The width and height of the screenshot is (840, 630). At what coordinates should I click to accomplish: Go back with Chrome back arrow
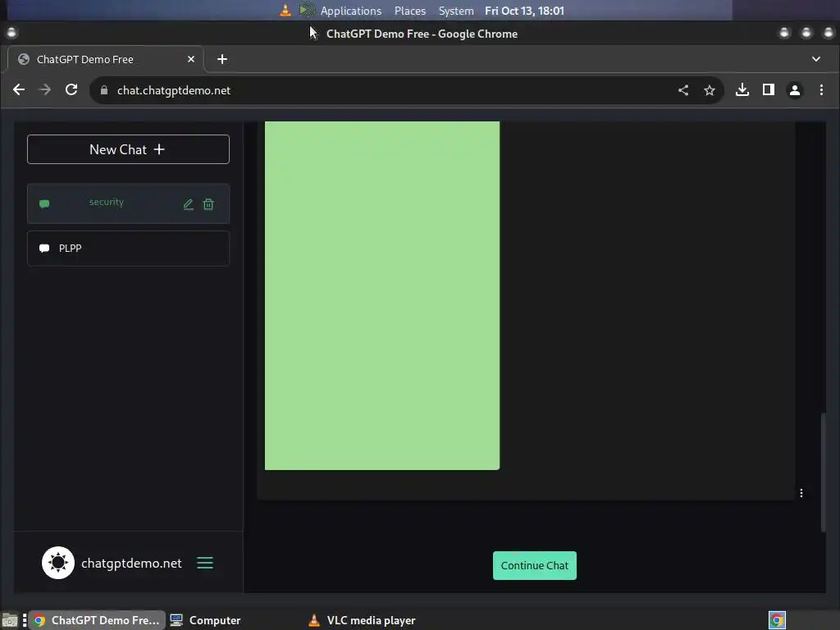[x=19, y=90]
